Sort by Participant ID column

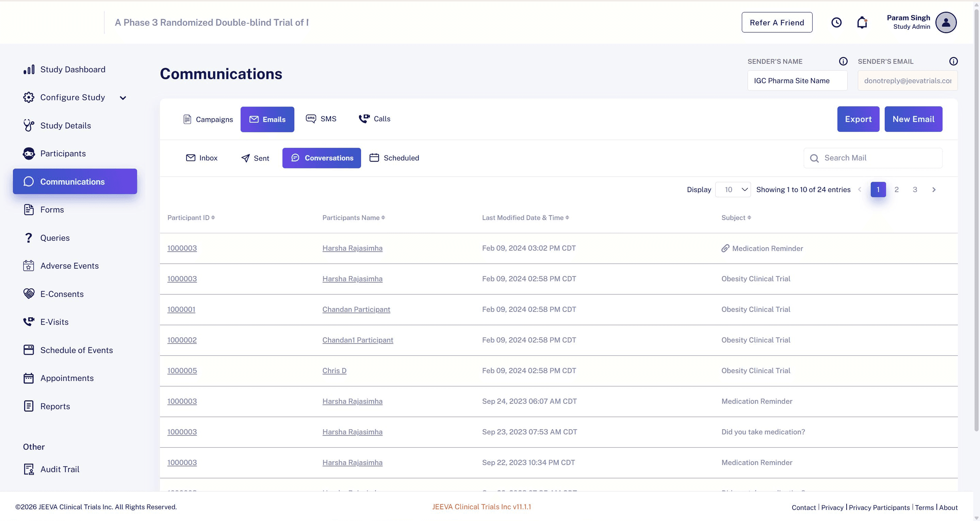pos(191,218)
